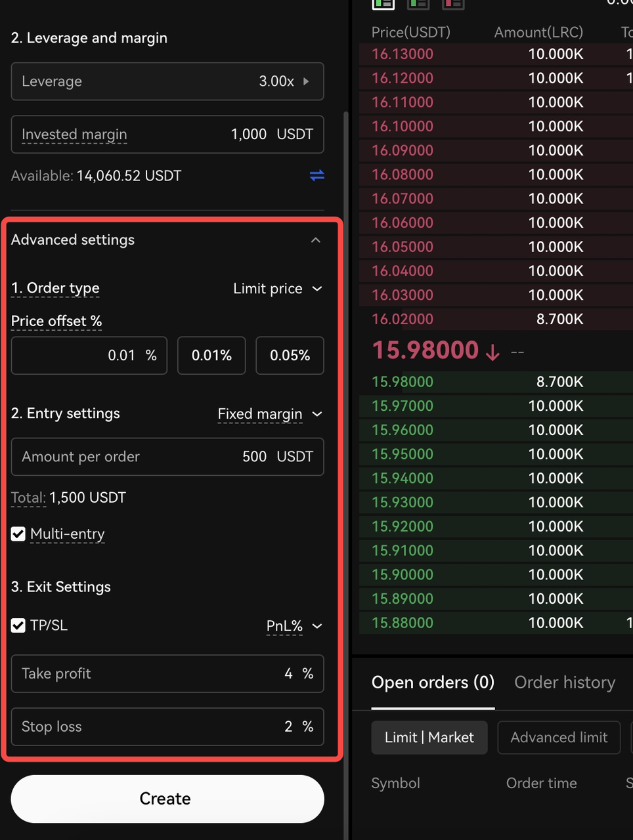The image size is (633, 840).
Task: Open the PnL% exit mode dropdown
Action: pyautogui.click(x=294, y=626)
